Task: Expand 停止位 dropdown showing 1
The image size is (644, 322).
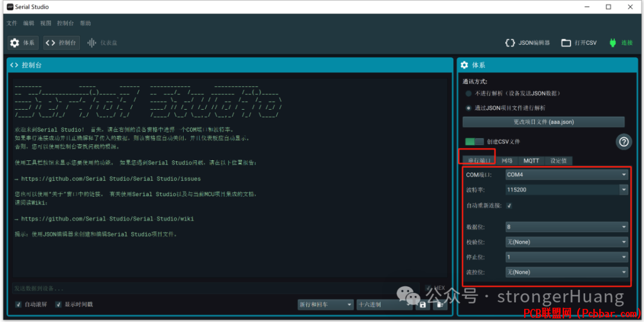Action: [x=566, y=257]
